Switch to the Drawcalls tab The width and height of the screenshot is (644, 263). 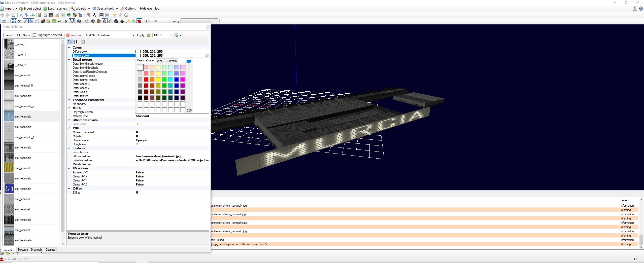[37, 250]
